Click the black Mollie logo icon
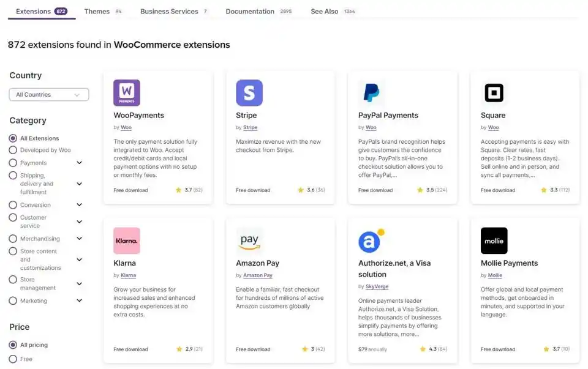 point(494,240)
